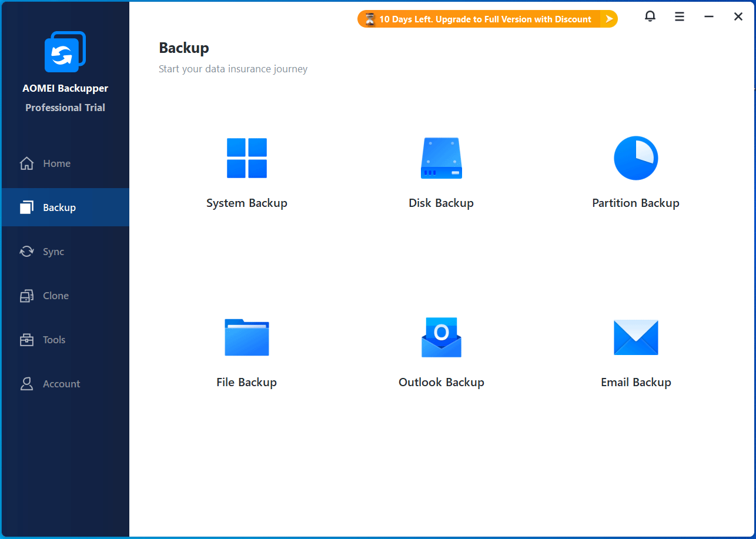Click the Disk Backup drive icon
The height and width of the screenshot is (539, 756).
click(x=441, y=158)
